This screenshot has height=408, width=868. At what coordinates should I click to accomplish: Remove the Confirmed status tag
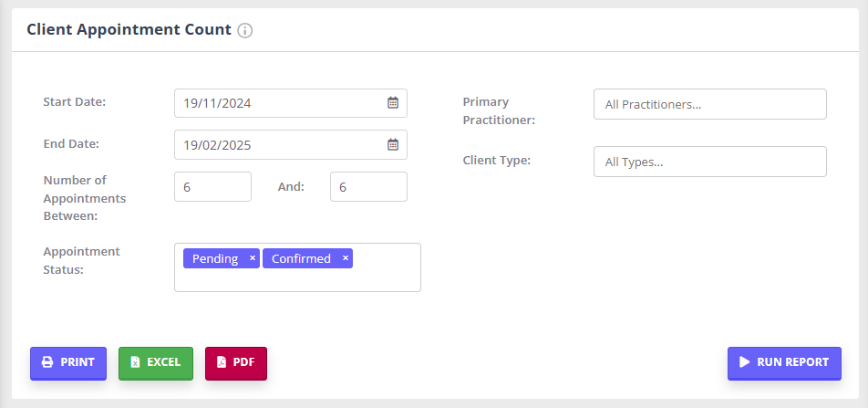click(346, 258)
